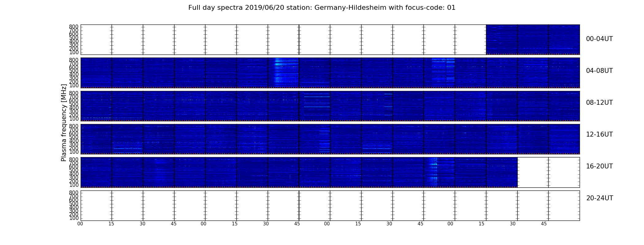The image size is (644, 245).
Task: Click the 08-12UT spectrogram panel
Action: [x=330, y=106]
